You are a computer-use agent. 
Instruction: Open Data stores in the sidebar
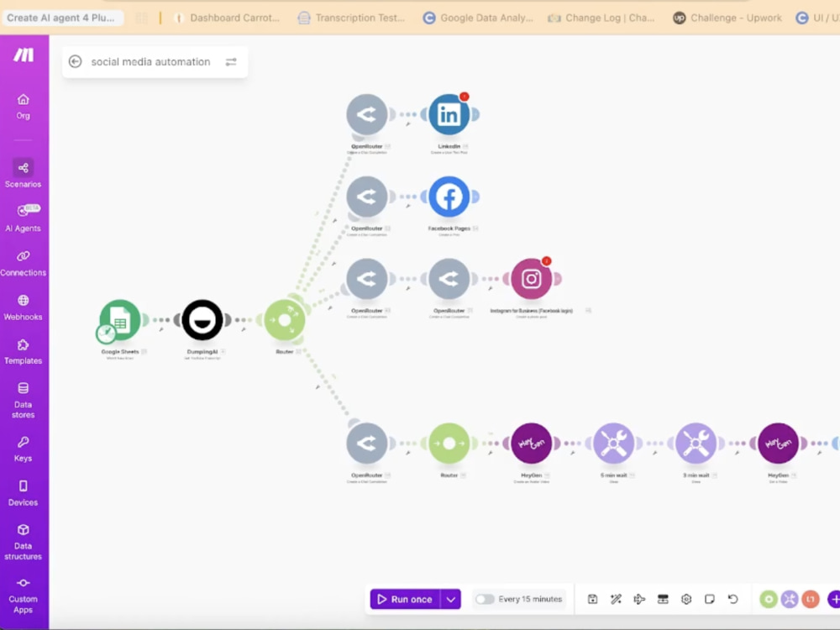23,400
